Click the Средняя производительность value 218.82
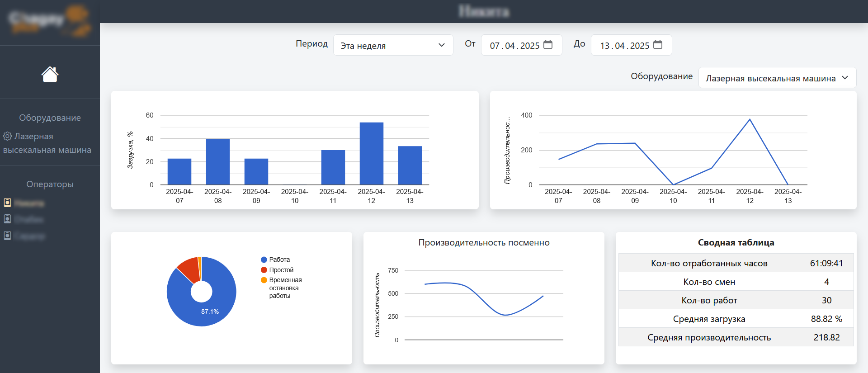The width and height of the screenshot is (868, 373). coord(826,337)
